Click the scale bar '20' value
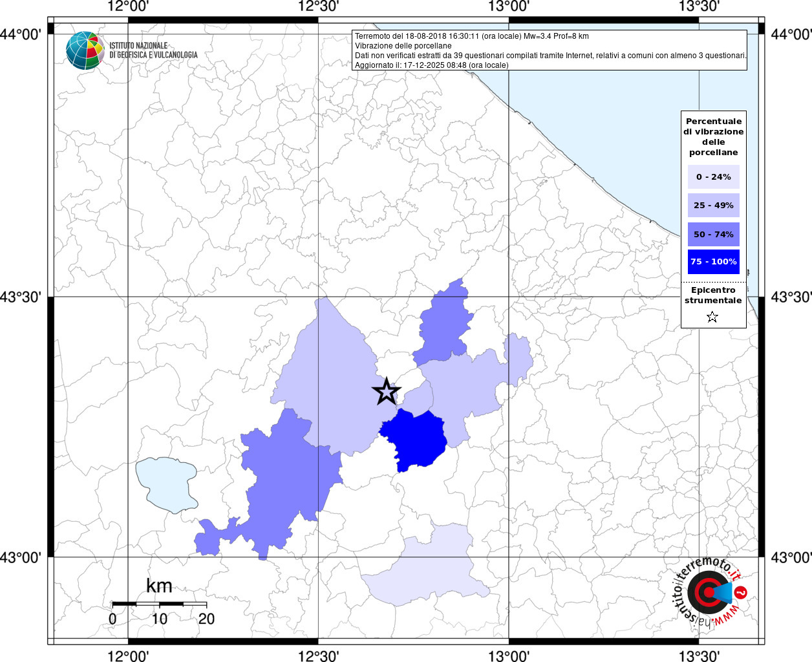This screenshot has height=662, width=812. click(206, 619)
